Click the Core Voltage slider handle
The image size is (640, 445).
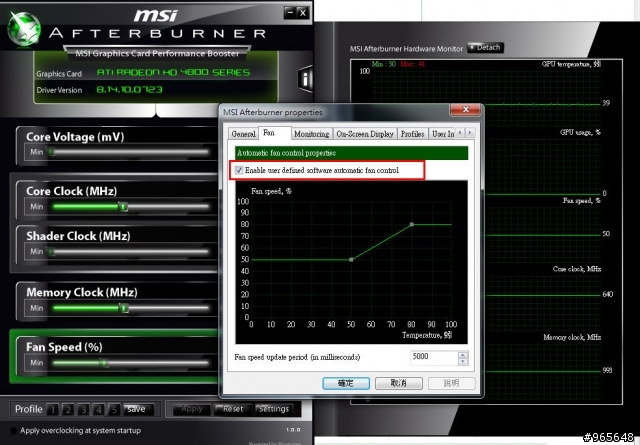tap(51, 152)
